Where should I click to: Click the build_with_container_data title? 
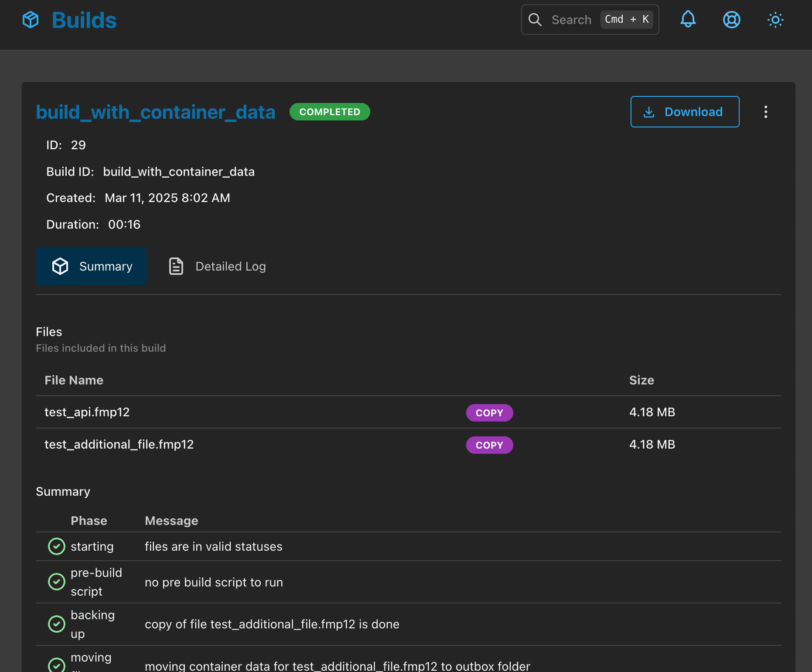[x=156, y=112]
